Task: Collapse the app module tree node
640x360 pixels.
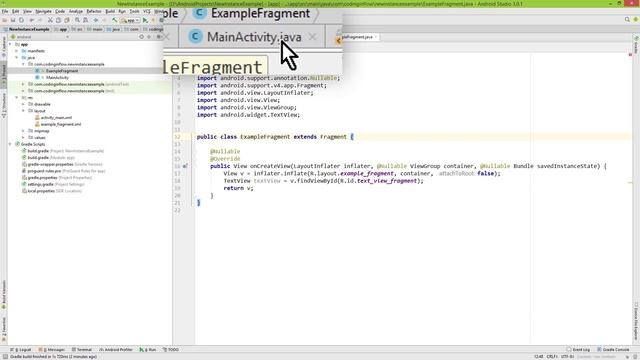Action: (x=10, y=44)
